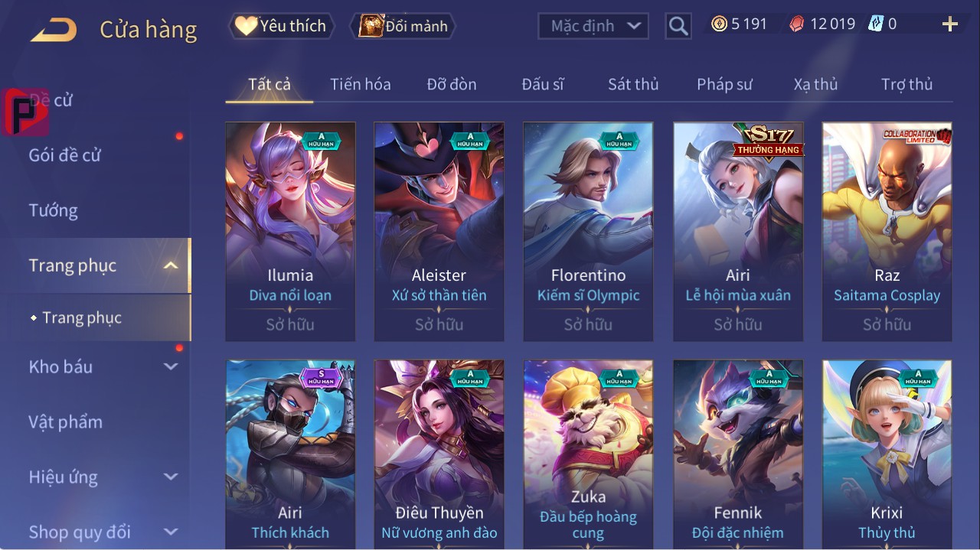Expand the Hiệu ứng sidebar section
The height and width of the screenshot is (550, 980).
click(171, 477)
